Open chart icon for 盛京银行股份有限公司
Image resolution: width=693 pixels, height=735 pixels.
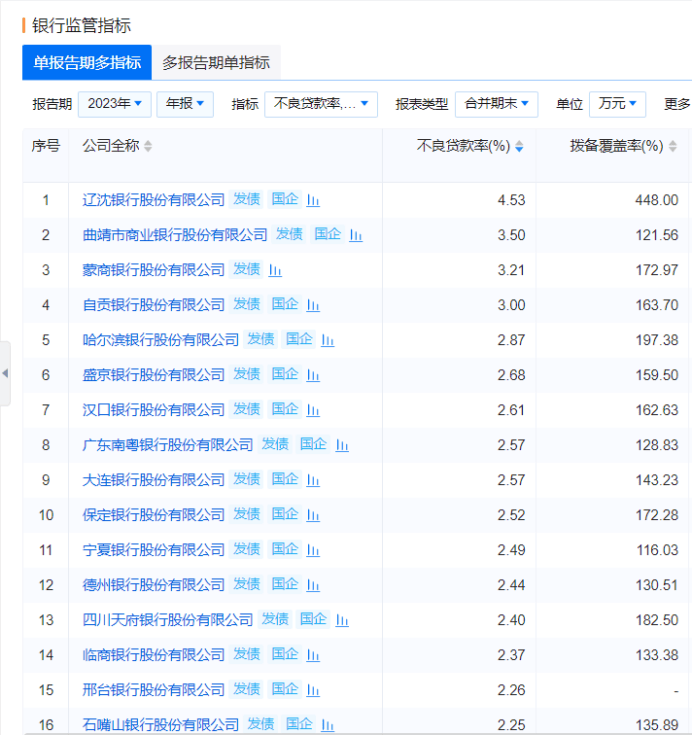click(x=313, y=375)
